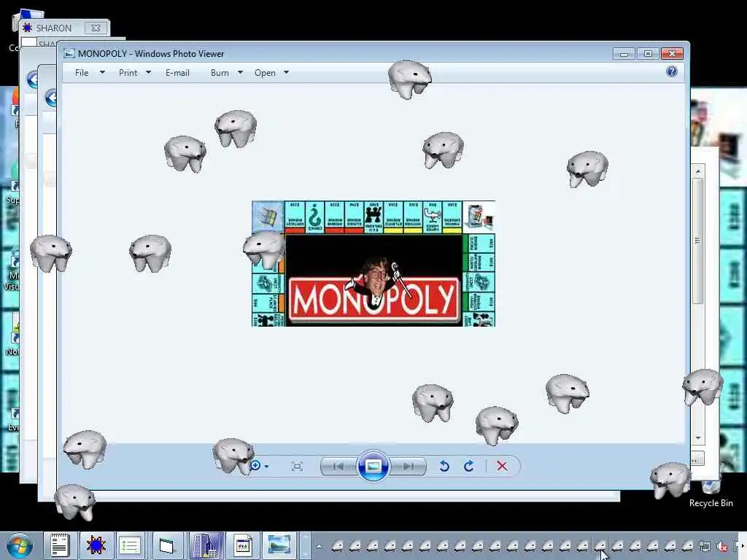Rotate the picture clockwise
Viewport: 747px width, 560px height.
pyautogui.click(x=469, y=466)
